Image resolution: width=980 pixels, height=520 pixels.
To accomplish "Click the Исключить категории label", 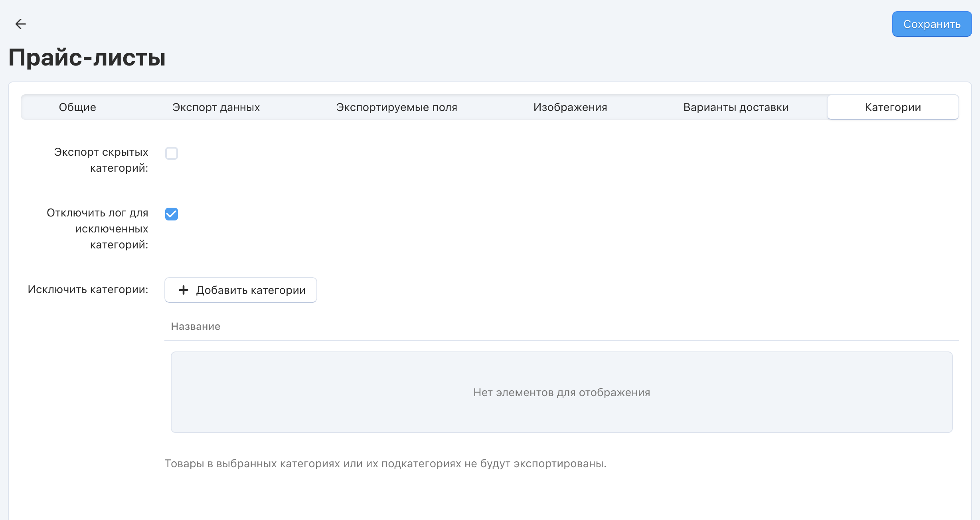I will 88,289.
